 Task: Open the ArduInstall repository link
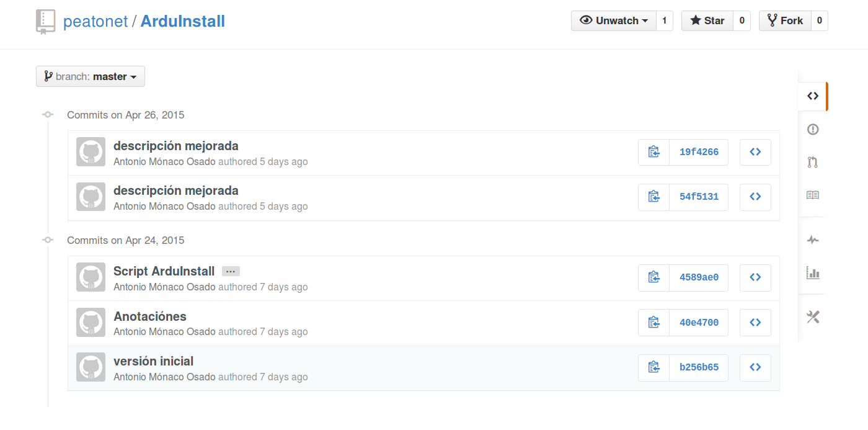(183, 21)
